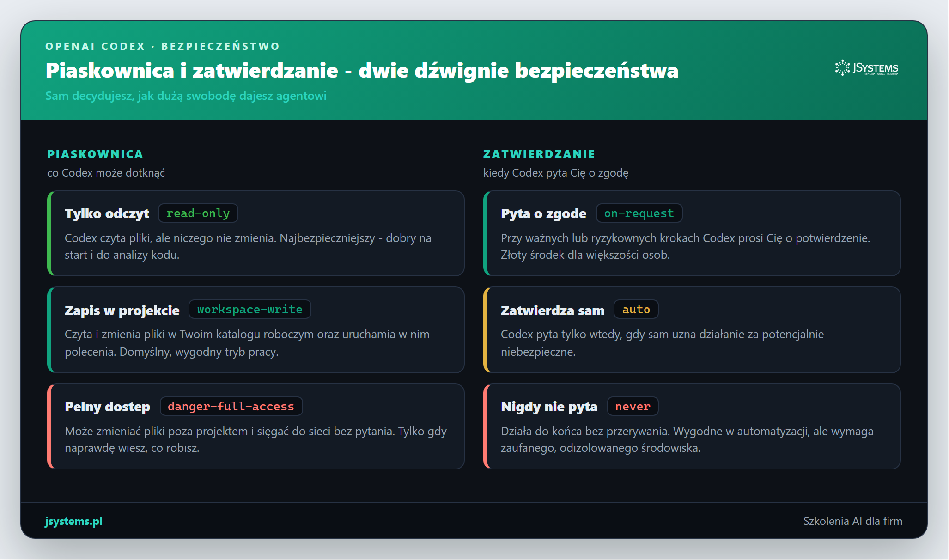
Task: Click the never code badge
Action: pos(633,406)
